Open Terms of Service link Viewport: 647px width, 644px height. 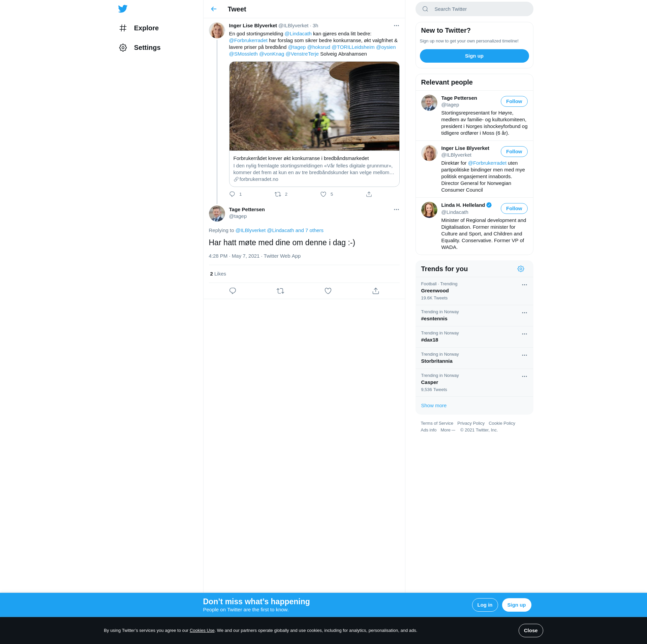pyautogui.click(x=437, y=423)
